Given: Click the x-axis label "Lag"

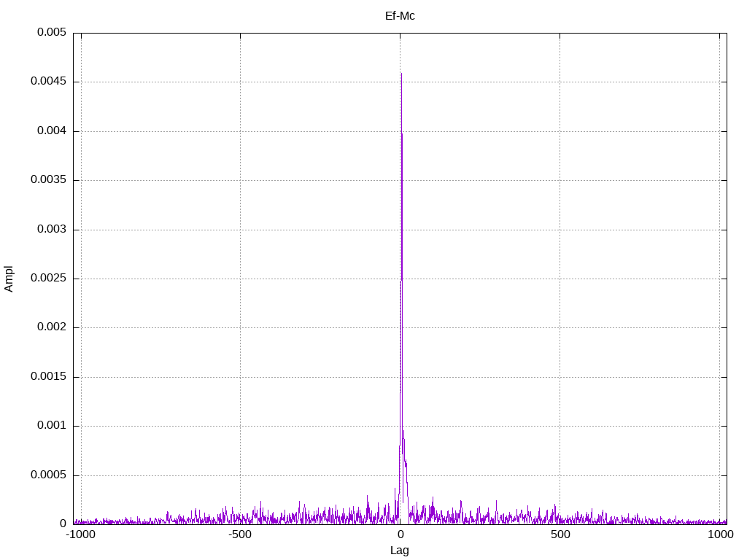Looking at the screenshot, I should pyautogui.click(x=399, y=551).
